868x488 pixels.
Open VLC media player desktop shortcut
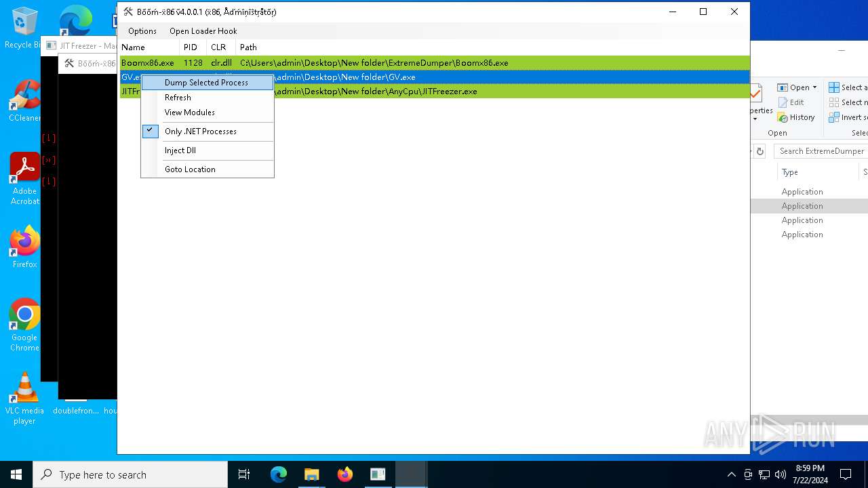(x=24, y=399)
